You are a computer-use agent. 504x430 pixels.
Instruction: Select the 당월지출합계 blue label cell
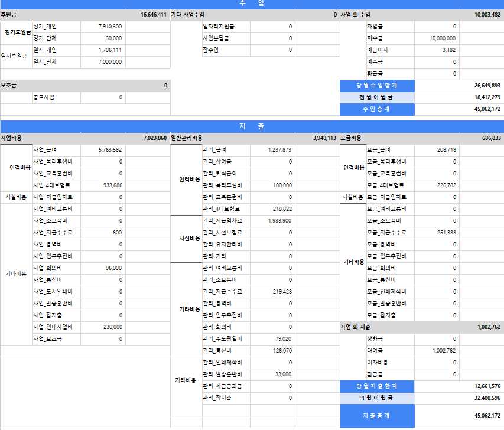tap(377, 386)
